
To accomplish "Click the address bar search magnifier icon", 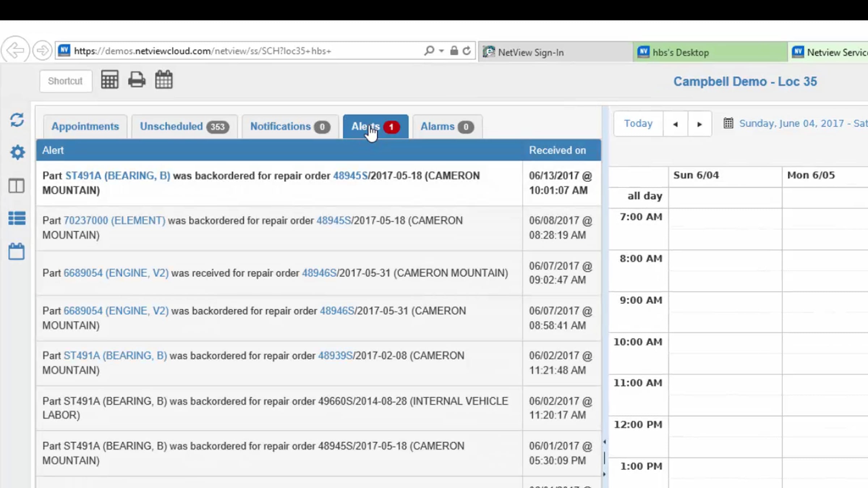I will [429, 51].
